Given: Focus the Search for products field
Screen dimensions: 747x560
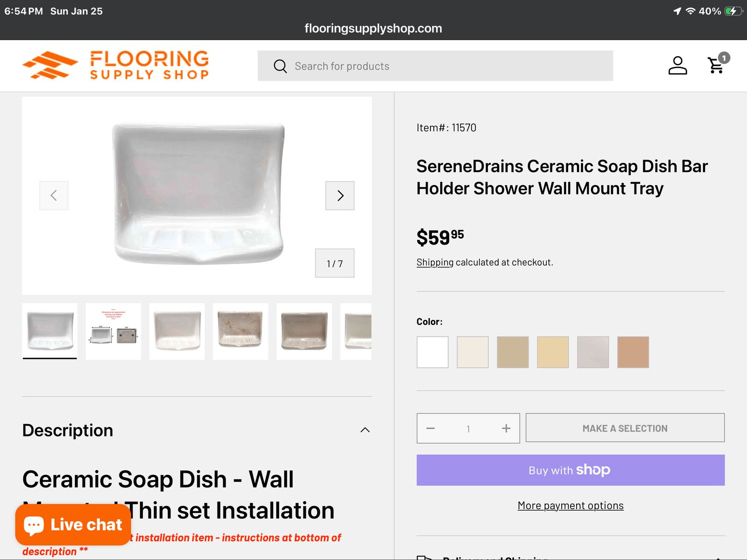Looking at the screenshot, I should [435, 66].
